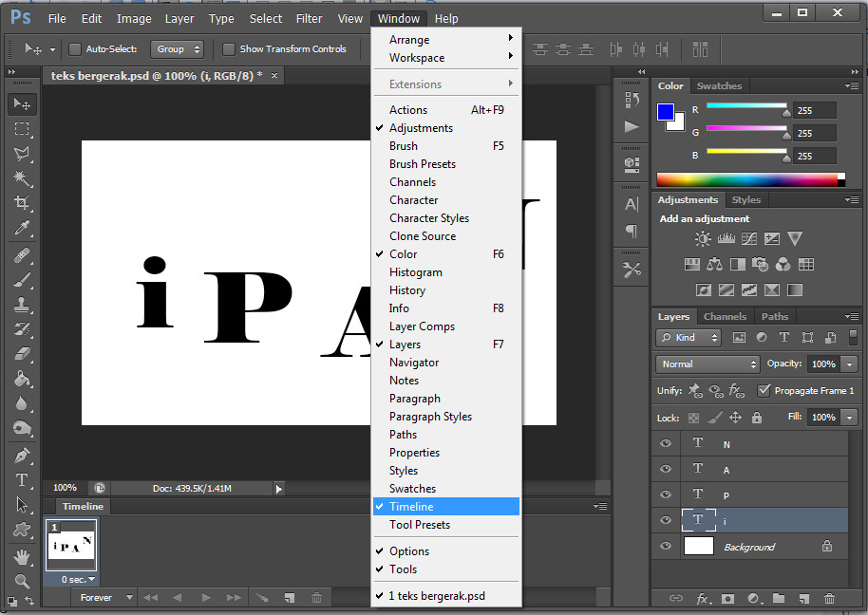Add a Levels adjustment
This screenshot has width=868, height=615.
(x=726, y=239)
